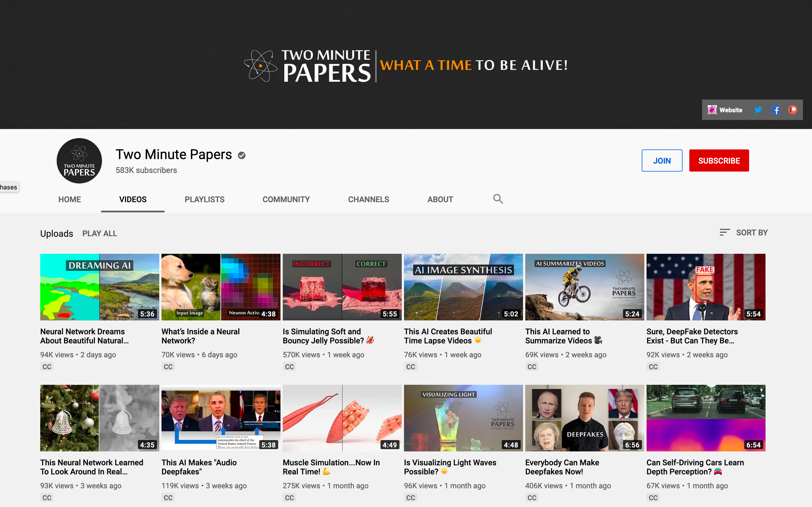The width and height of the screenshot is (812, 507).
Task: Open the Sort By dropdown
Action: click(743, 233)
